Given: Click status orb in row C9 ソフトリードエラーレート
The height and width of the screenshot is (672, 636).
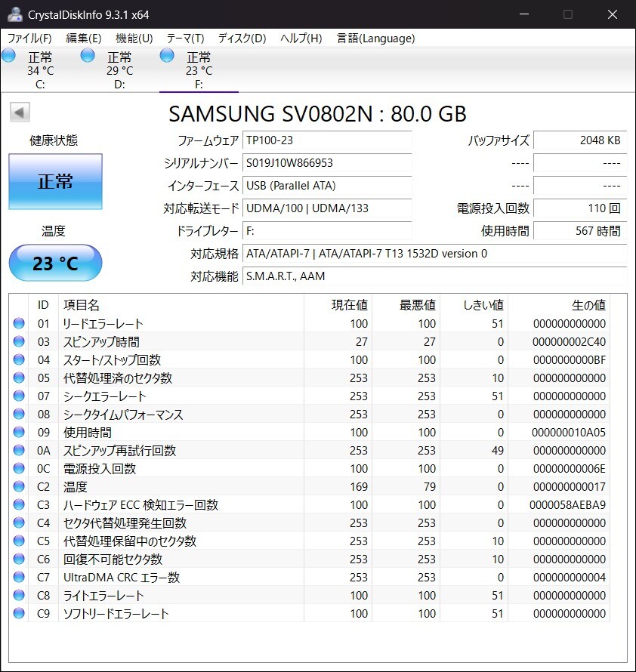Looking at the screenshot, I should click(x=19, y=613).
